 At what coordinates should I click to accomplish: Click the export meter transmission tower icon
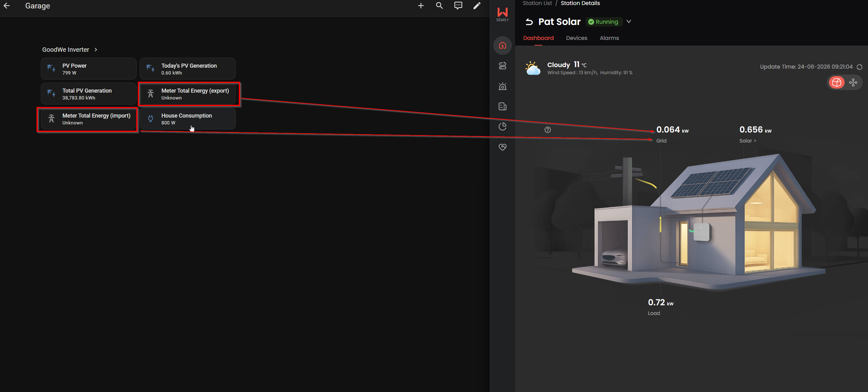(151, 94)
